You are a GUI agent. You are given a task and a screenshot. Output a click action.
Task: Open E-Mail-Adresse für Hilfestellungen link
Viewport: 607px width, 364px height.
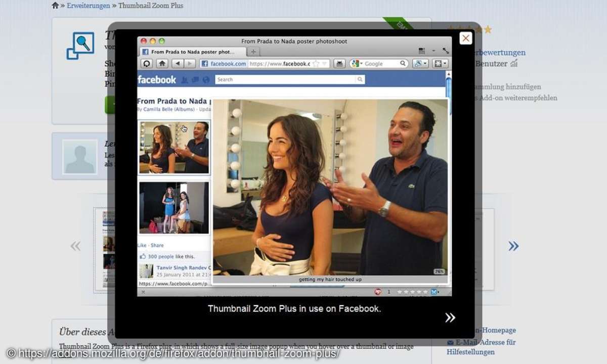[x=481, y=347]
